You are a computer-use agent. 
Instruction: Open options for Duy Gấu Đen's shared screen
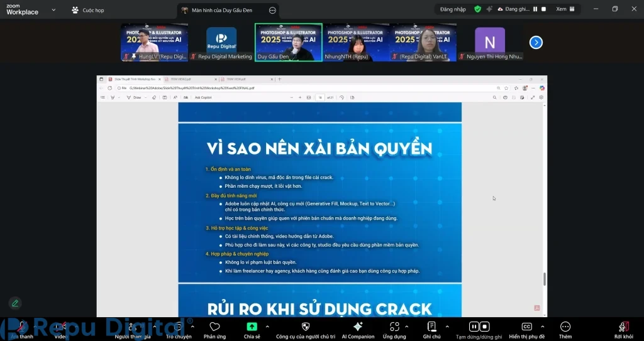272,10
